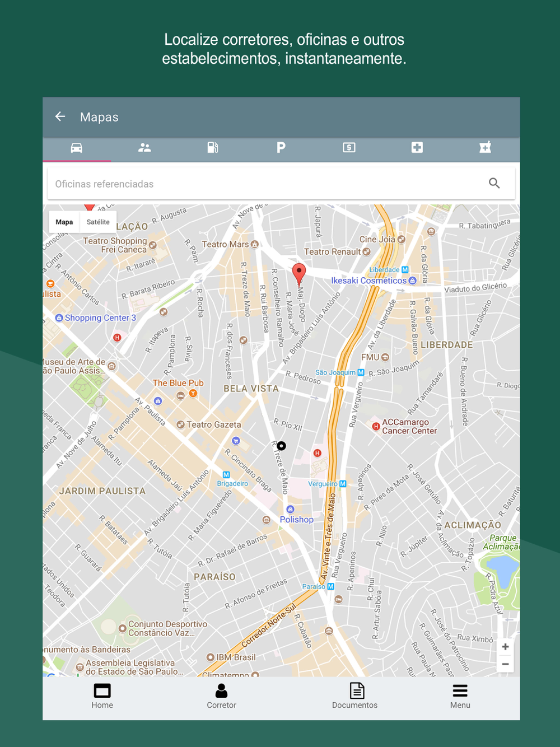
Task: Select the ACCamargo Cancer Center hospital marker
Action: 376,427
